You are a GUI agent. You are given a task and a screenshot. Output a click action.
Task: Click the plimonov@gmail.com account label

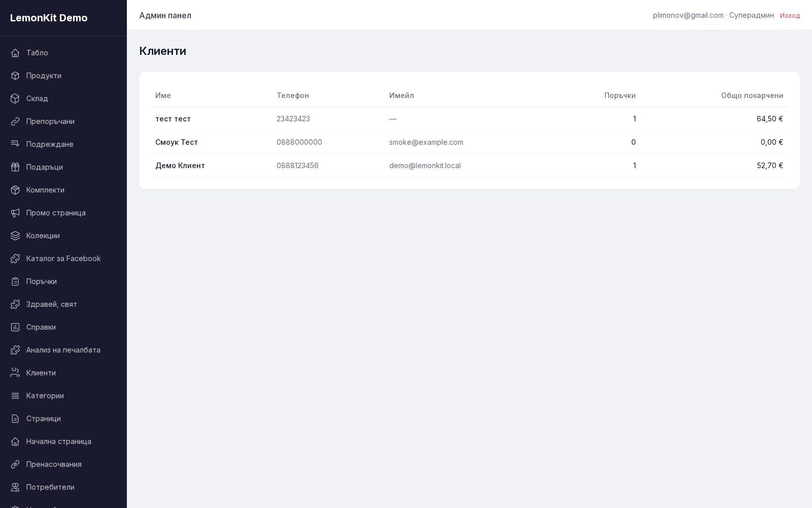[x=688, y=15]
